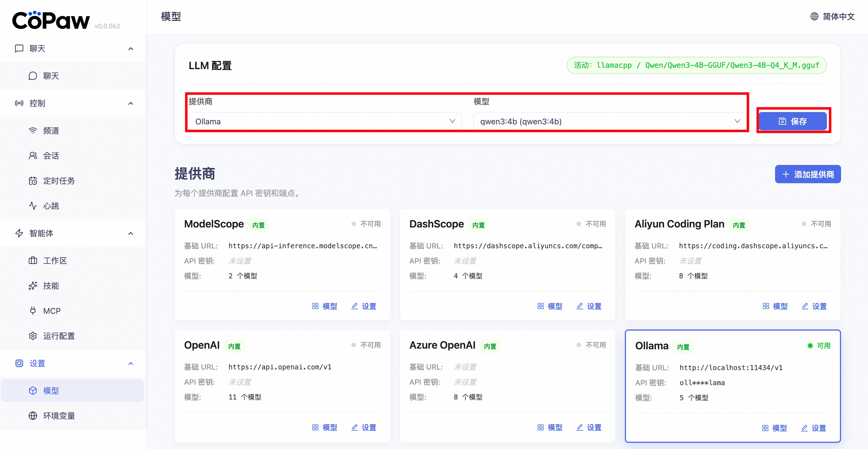868x449 pixels.
Task: Open 环境变量 environment variables page
Action: [x=59, y=416]
